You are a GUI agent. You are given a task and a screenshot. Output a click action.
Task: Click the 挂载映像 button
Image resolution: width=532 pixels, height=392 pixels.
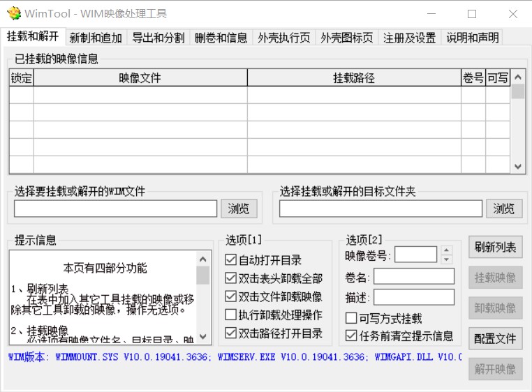496,278
